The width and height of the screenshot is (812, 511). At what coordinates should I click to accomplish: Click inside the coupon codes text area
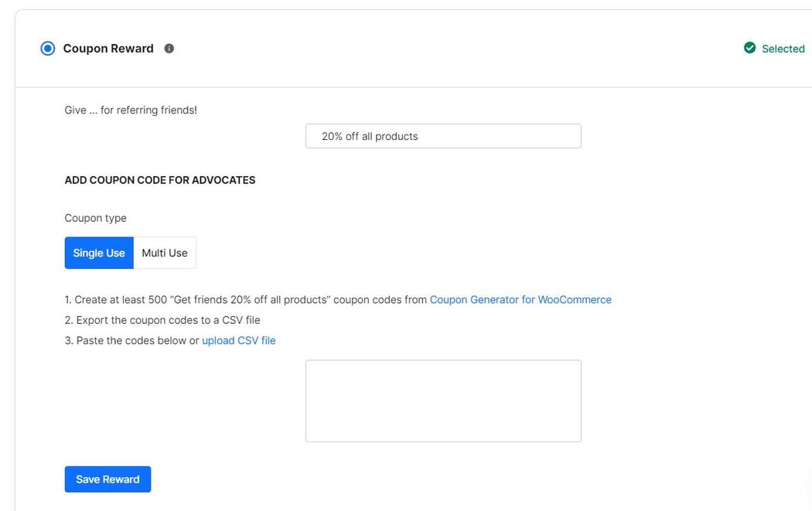click(x=443, y=400)
